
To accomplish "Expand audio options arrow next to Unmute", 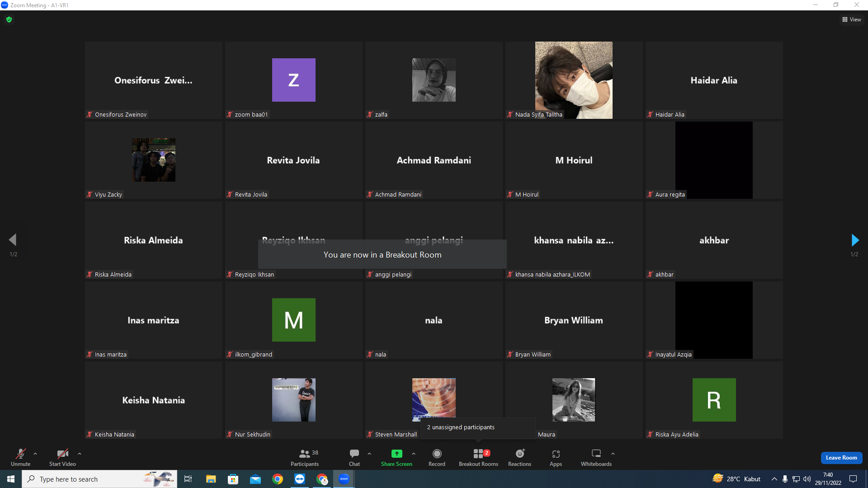I will 35,454.
